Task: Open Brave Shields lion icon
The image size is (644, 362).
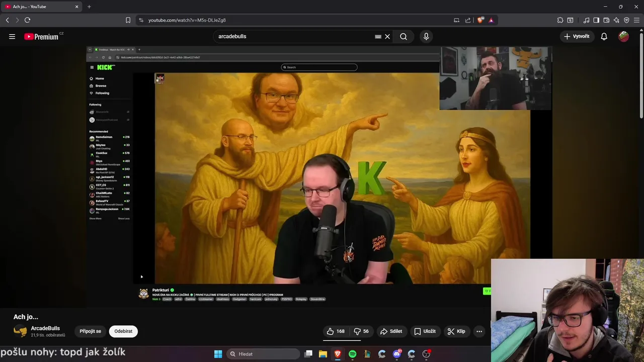Action: tap(480, 20)
